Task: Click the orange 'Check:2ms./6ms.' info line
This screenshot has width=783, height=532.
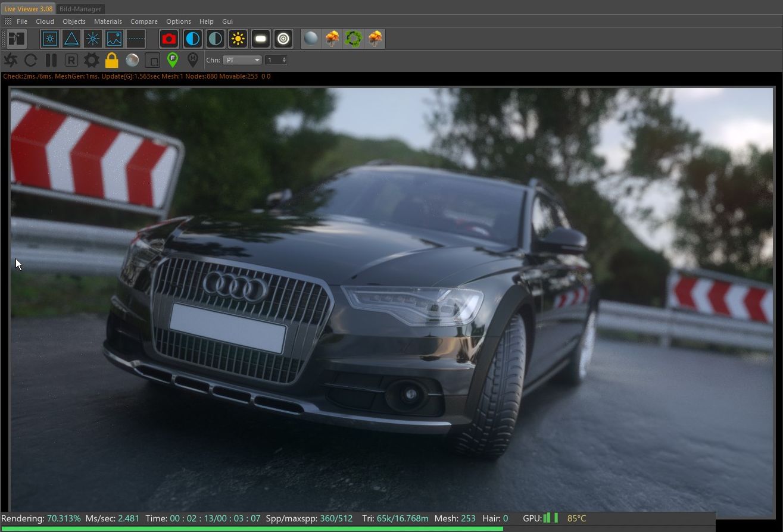Action: [x=137, y=76]
